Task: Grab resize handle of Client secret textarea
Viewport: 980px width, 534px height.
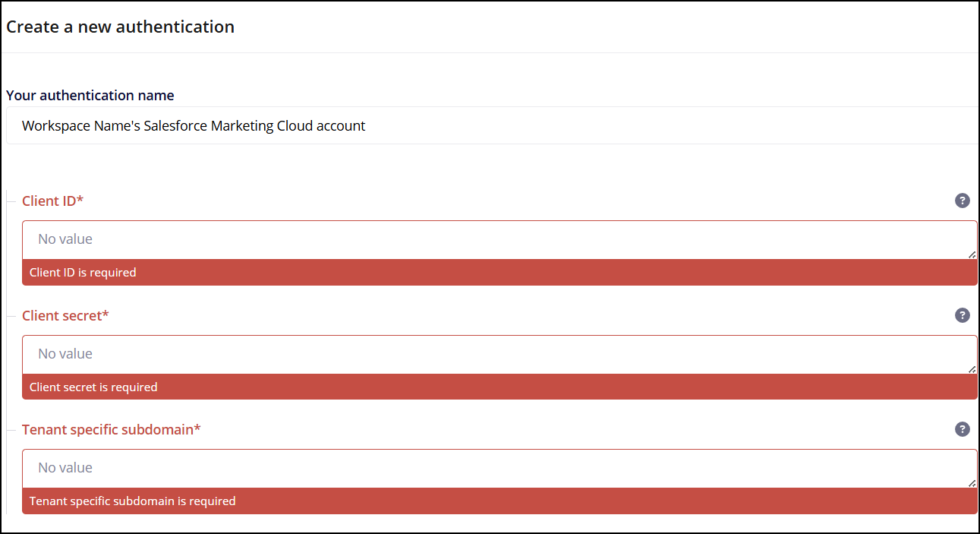Action: 972,369
